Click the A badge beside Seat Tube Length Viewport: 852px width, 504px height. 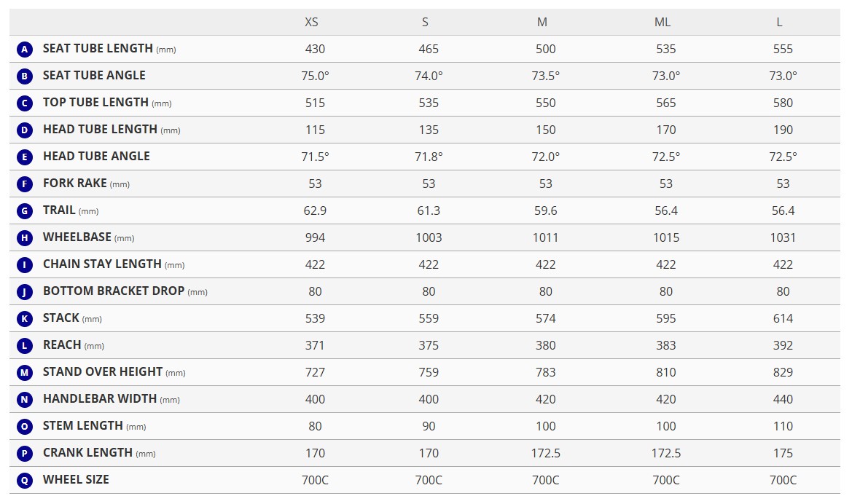(x=25, y=50)
